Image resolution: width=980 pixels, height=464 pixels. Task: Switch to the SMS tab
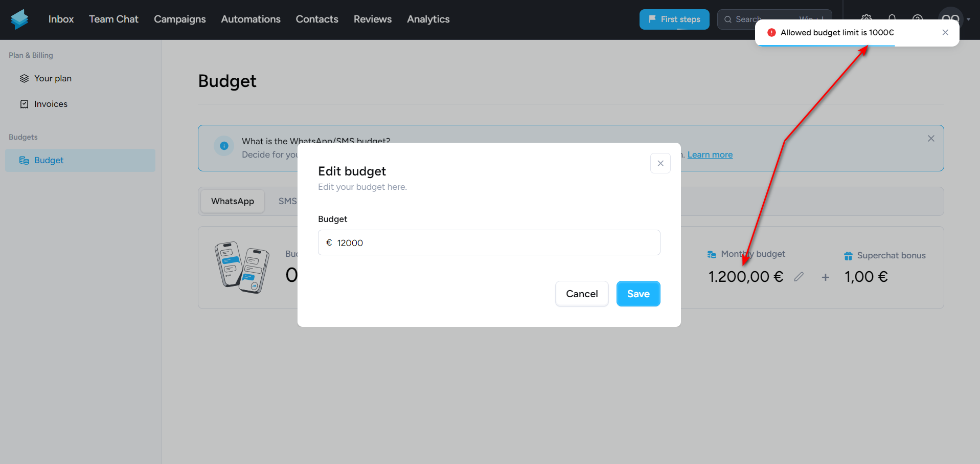(x=287, y=201)
